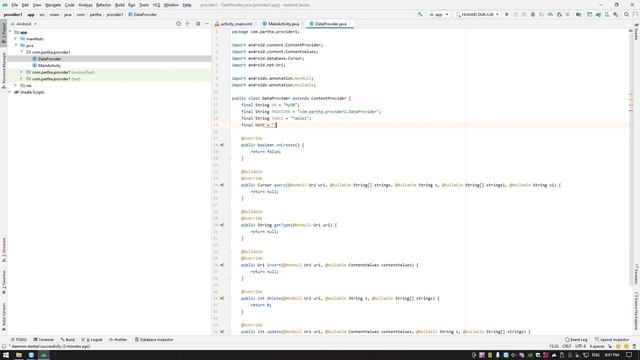
Task: Open the Profiler toolbar icon
Action: [550, 14]
